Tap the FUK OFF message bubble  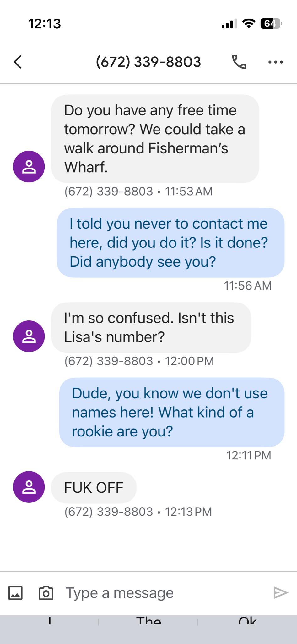click(94, 487)
